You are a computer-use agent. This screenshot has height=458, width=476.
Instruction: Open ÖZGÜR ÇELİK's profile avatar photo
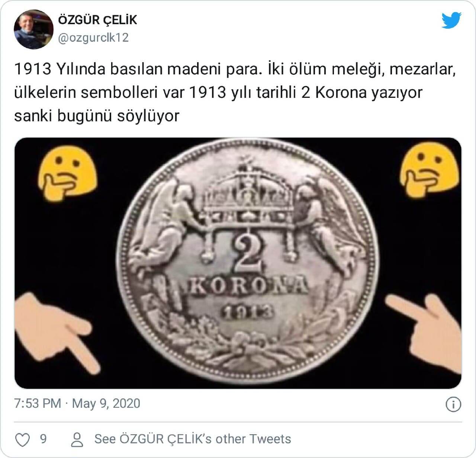point(33,29)
